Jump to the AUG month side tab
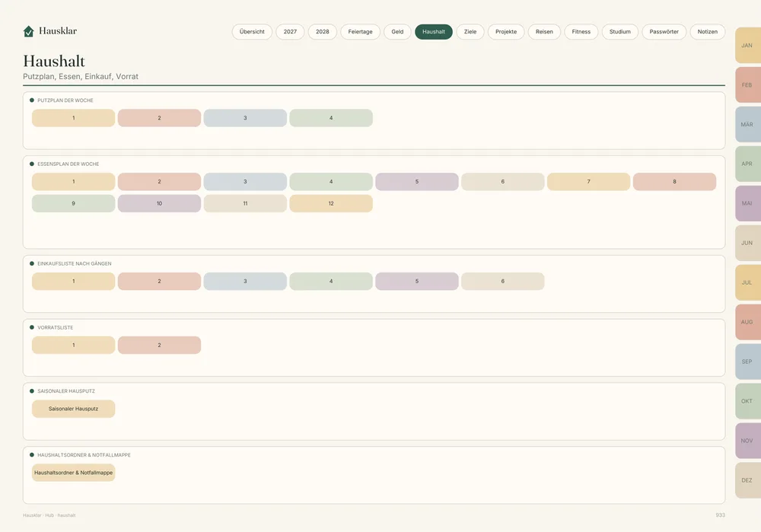 point(748,322)
